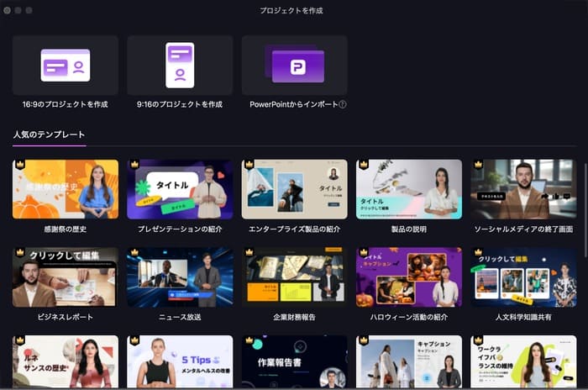588x390 pixels.
Task: Open the 人文科学知識共有 template thumbnail
Action: pyautogui.click(x=523, y=277)
